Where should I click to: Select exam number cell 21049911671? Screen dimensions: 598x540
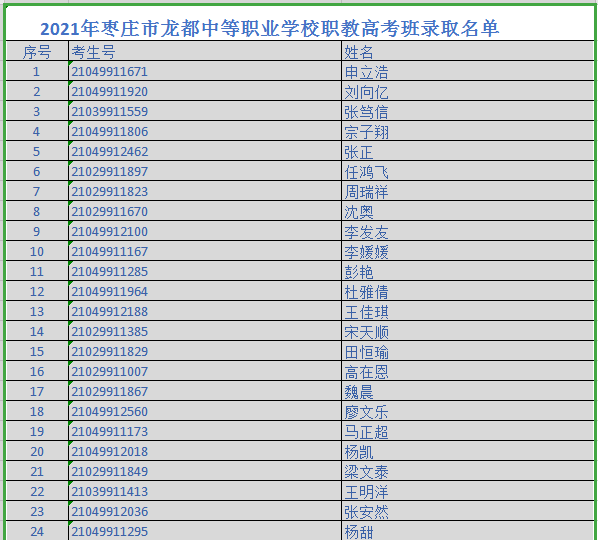pyautogui.click(x=205, y=71)
